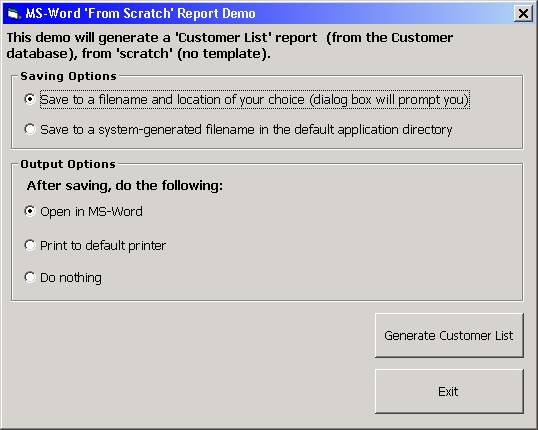Choose the system-generated filename radio button
538x430 pixels.
point(30,129)
